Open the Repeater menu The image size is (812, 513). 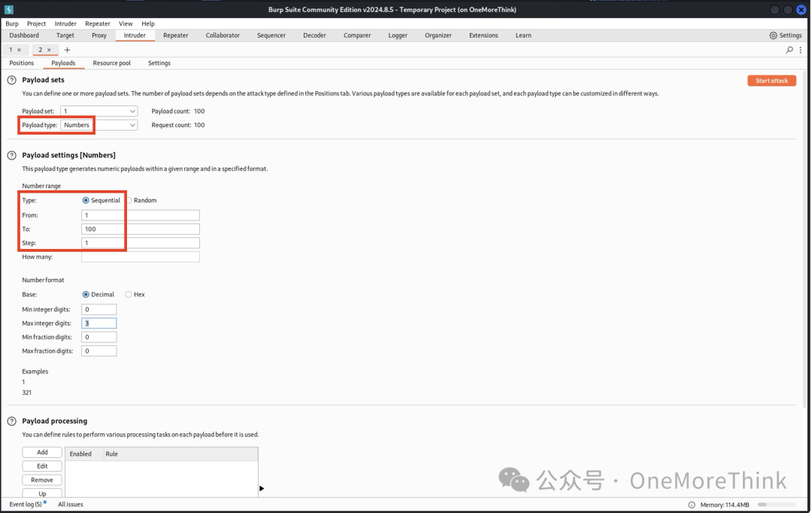click(98, 23)
